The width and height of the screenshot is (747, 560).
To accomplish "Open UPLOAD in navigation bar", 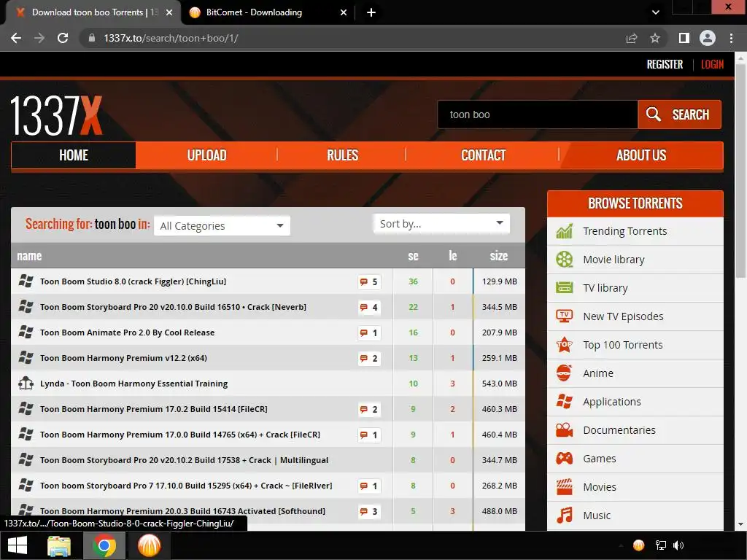I will pos(206,155).
